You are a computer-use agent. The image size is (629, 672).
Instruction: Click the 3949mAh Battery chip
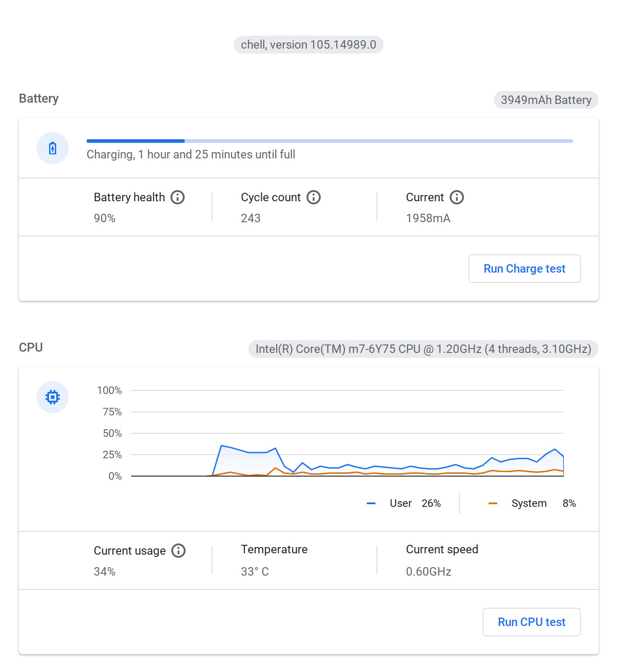pos(546,100)
